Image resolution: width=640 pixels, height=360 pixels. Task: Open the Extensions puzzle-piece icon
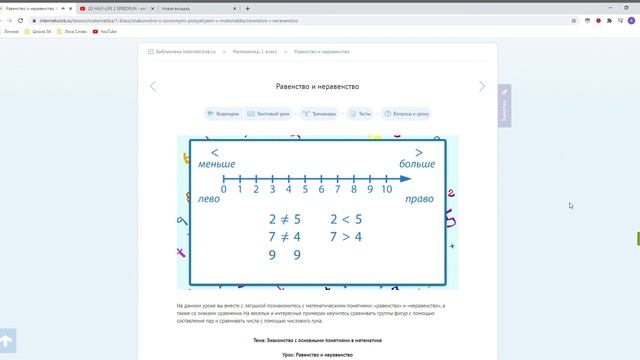(x=609, y=20)
